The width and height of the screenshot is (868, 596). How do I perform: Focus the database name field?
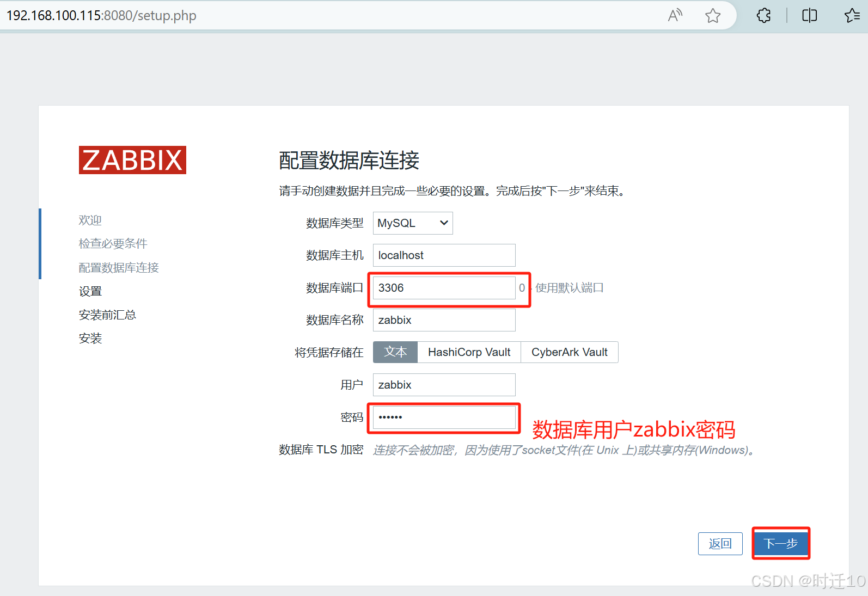[x=444, y=320]
